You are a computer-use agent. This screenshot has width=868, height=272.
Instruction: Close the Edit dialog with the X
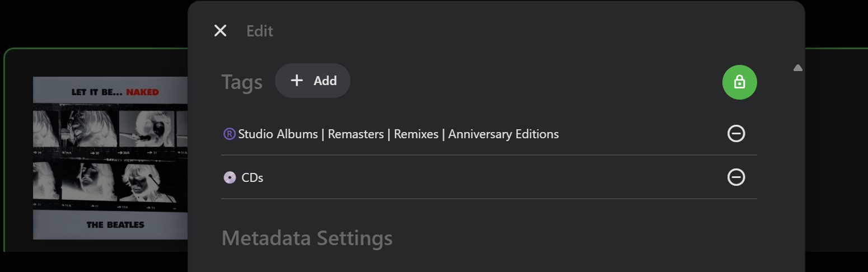(x=221, y=31)
